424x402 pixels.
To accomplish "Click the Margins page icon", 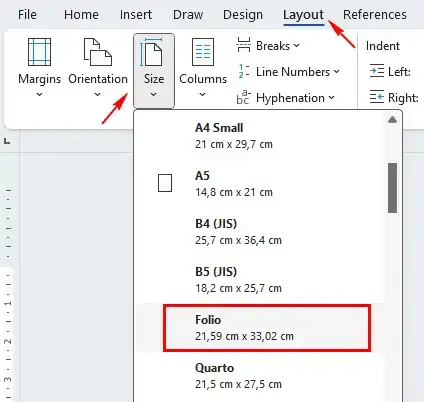I will coord(39,52).
